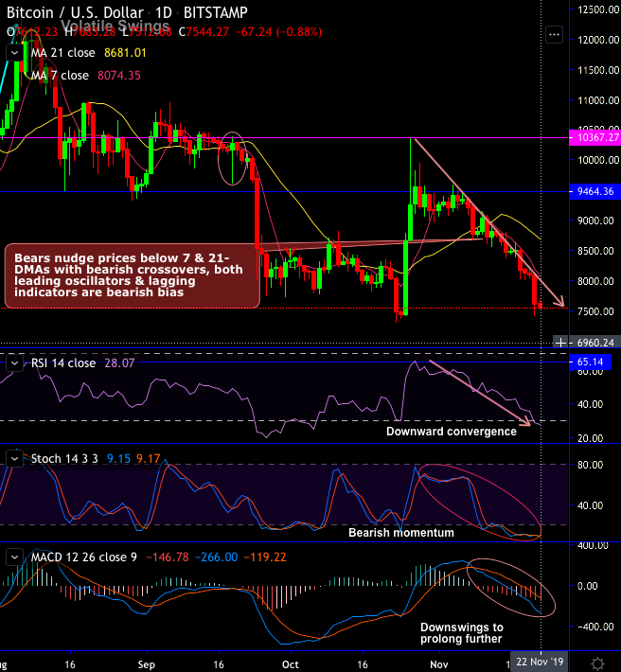Select the Downswings to prolong further annotation

[x=462, y=633]
